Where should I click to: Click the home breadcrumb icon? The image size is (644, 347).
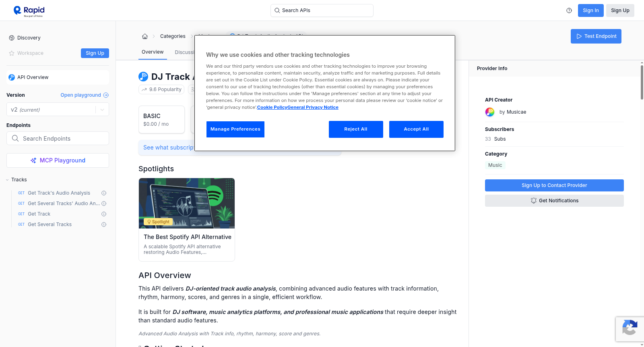(145, 36)
